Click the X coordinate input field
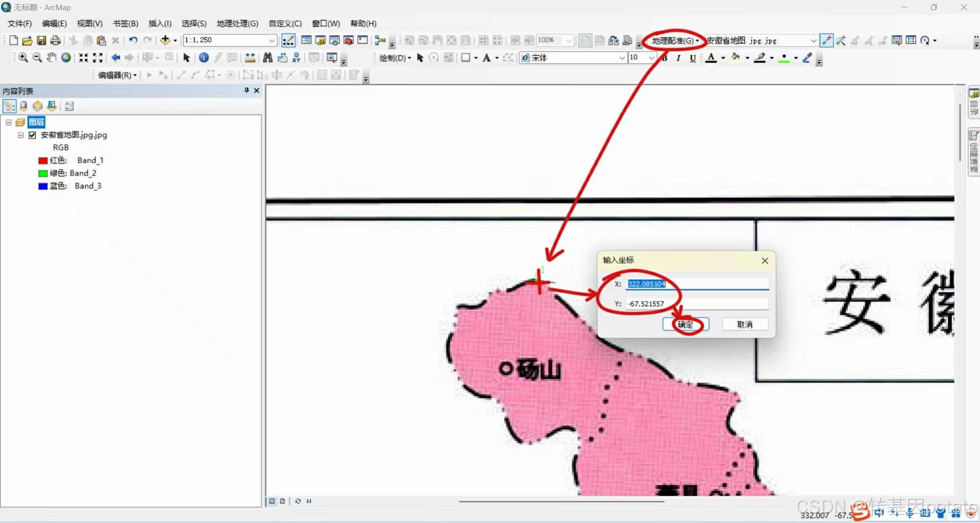The image size is (980, 523). [697, 284]
